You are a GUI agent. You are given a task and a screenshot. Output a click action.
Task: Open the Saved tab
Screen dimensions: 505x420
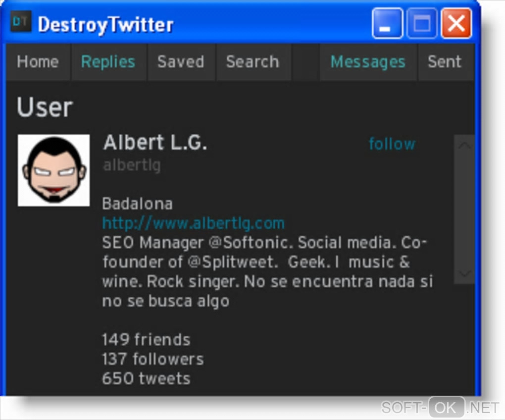click(x=181, y=62)
